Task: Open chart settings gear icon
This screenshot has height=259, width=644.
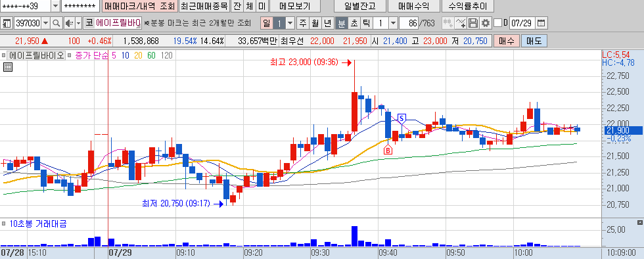Action: 486,23
